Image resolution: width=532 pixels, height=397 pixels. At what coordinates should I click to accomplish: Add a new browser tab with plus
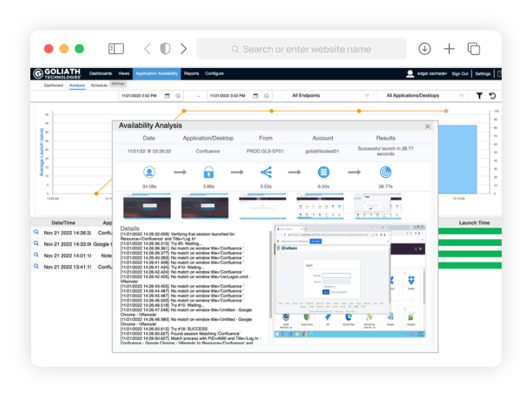449,49
